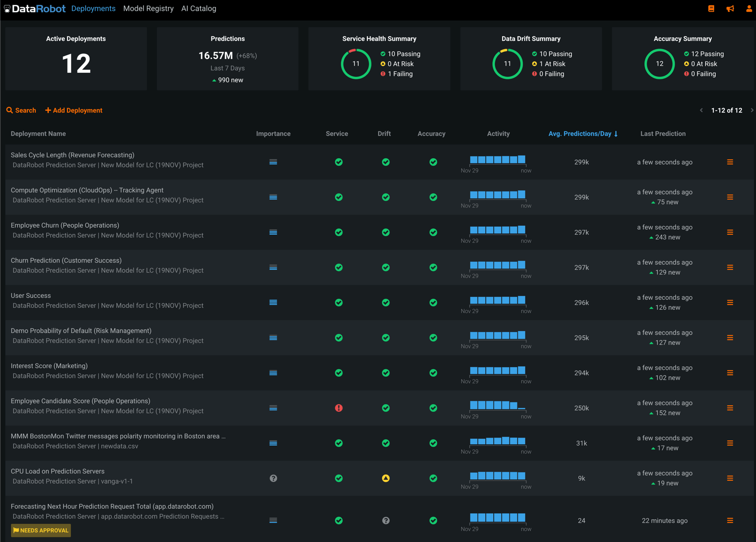The image size is (756, 542).
Task: Open actions menu for Employee Churn row
Action: coord(730,232)
